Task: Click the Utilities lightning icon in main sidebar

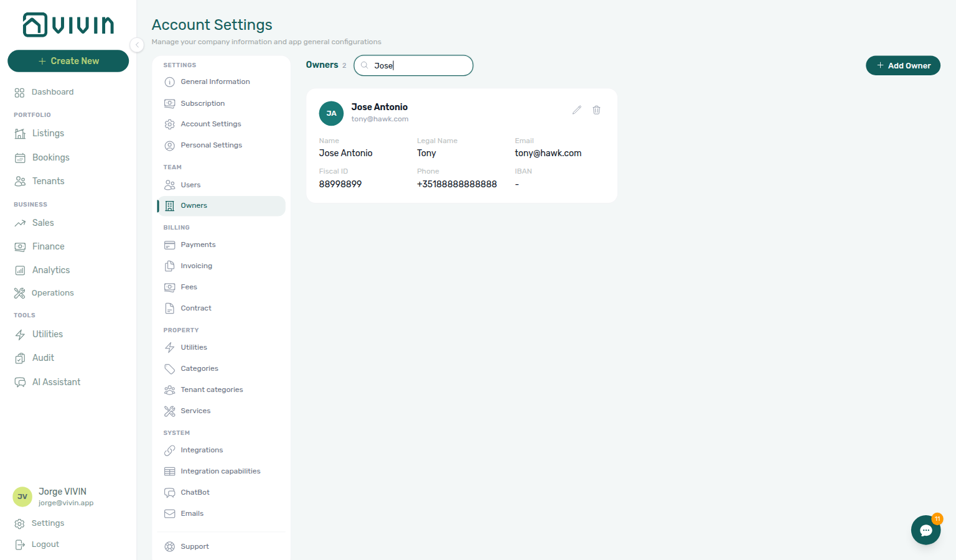Action: pyautogui.click(x=20, y=335)
